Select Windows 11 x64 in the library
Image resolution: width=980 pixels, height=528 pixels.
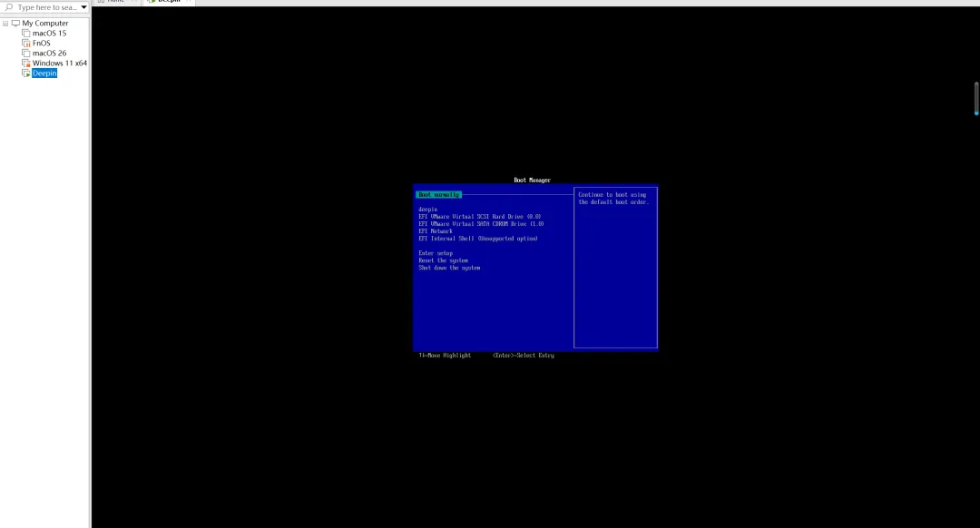pyautogui.click(x=59, y=64)
